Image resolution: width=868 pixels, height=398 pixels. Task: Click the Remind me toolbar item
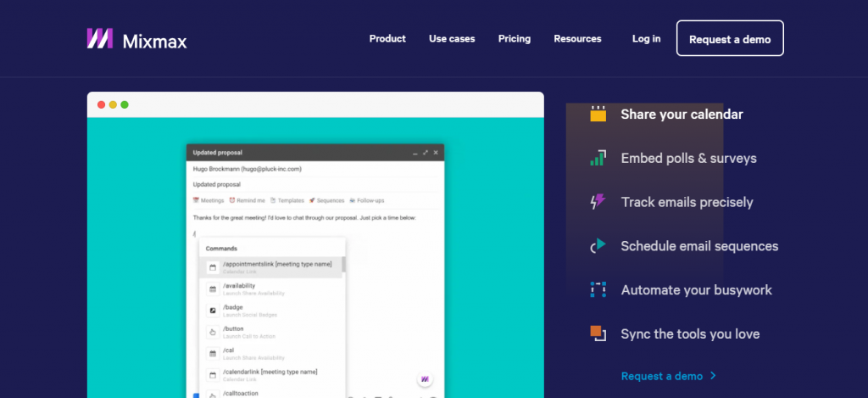click(x=247, y=200)
